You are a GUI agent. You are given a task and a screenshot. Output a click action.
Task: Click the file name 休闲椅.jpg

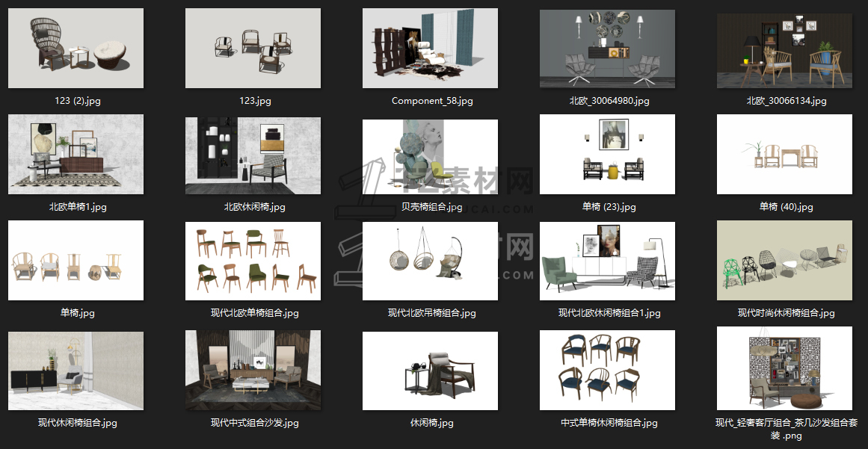click(432, 422)
